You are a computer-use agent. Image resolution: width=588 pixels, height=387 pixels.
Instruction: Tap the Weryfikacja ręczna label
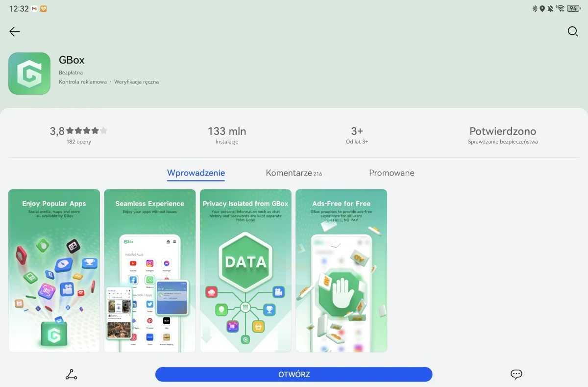coord(136,82)
